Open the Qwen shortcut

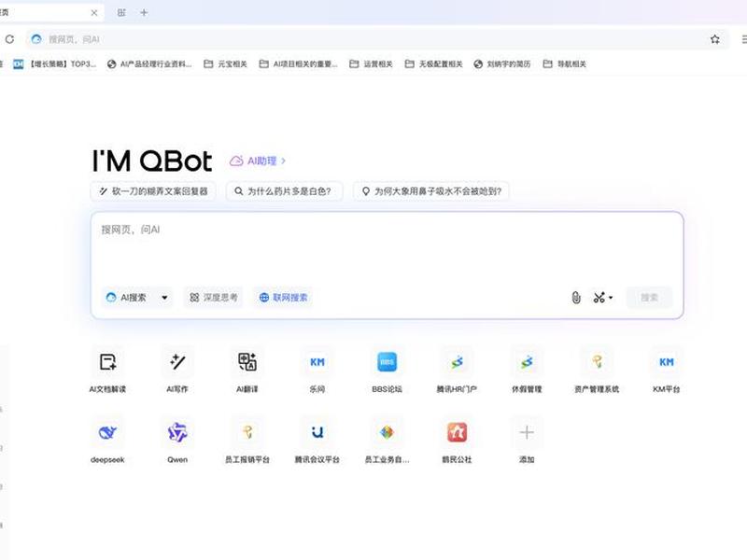[x=177, y=441]
